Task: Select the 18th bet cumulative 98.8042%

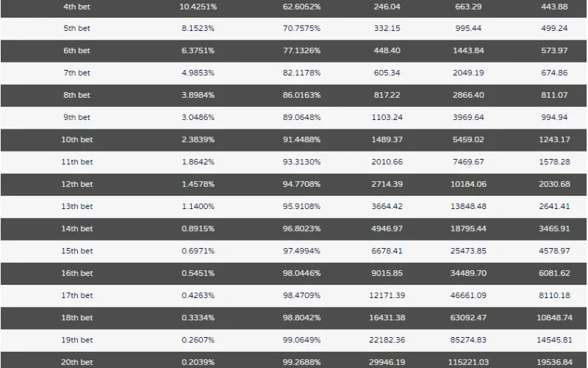Action: point(301,318)
